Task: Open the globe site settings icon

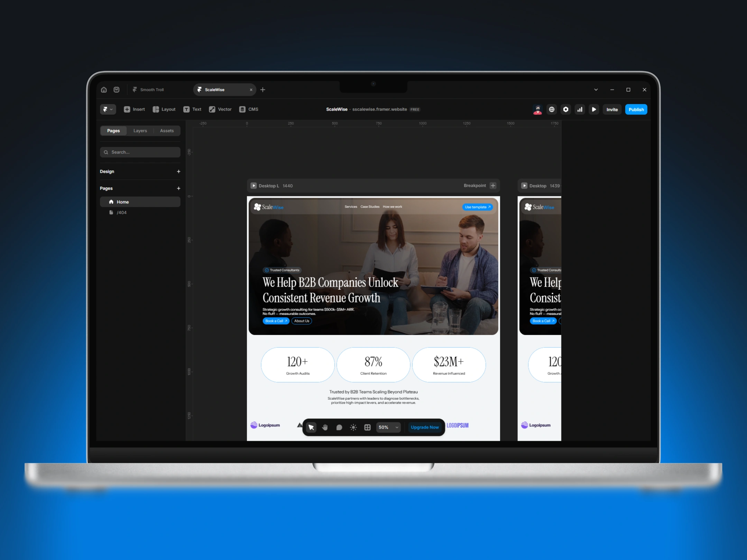Action: point(552,109)
